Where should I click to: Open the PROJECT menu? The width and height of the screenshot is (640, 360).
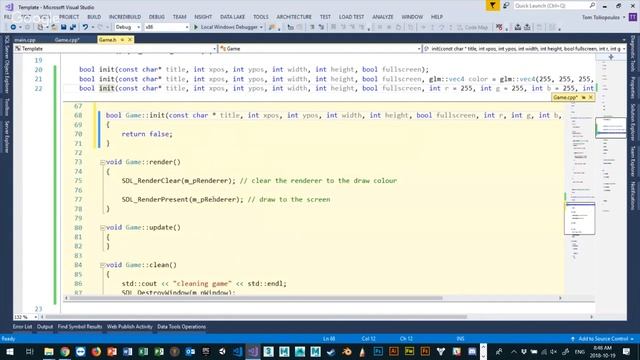[69, 17]
